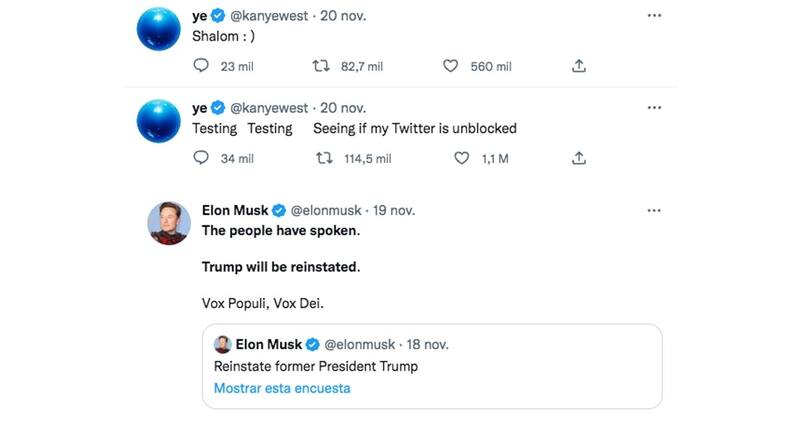The image size is (800, 424).
Task: Share the "Testing Testing" tweet
Action: point(578,158)
